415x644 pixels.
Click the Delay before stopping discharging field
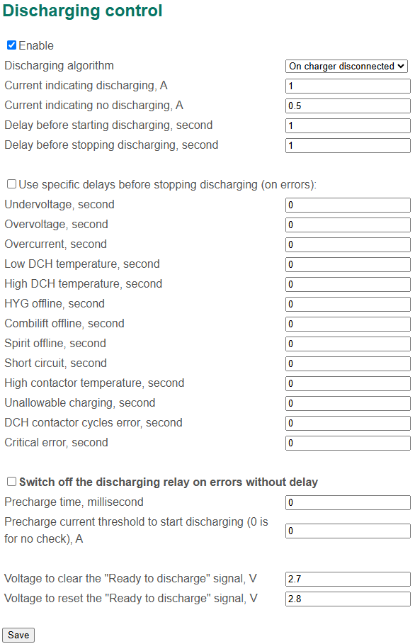pyautogui.click(x=348, y=145)
